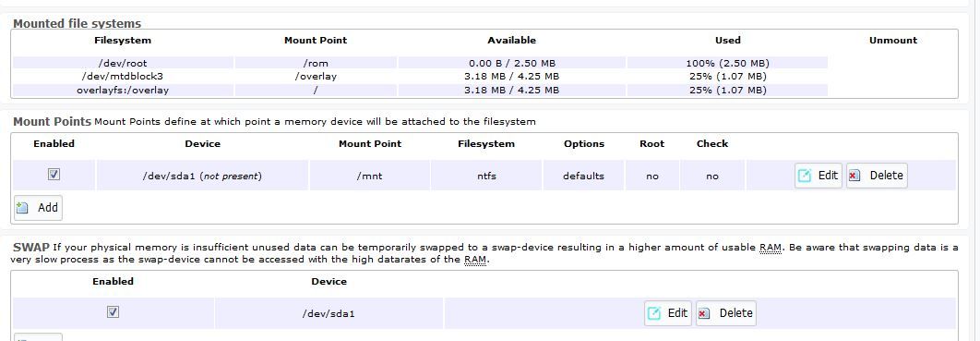980x341 pixels.
Task: Select the /dev/root filesystem row
Action: point(420,63)
